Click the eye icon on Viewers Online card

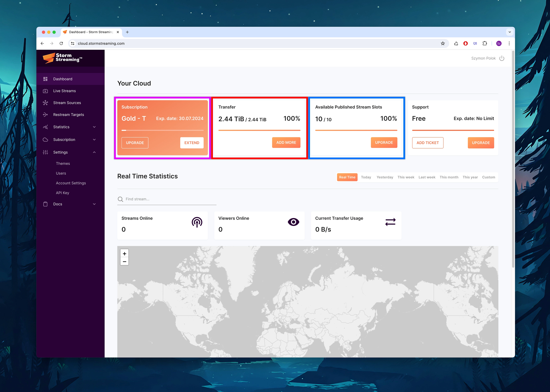point(293,222)
